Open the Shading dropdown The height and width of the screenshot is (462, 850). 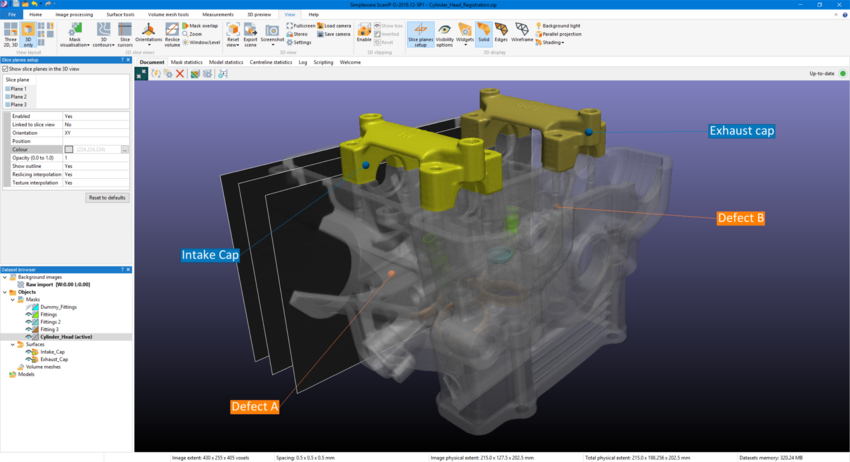pos(551,42)
